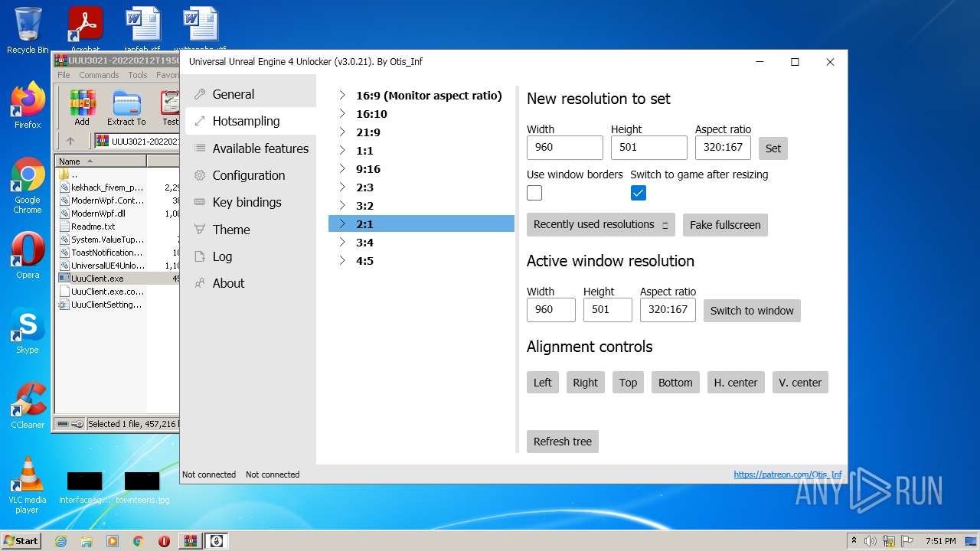
Task: Align window to Bottom
Action: click(x=675, y=383)
